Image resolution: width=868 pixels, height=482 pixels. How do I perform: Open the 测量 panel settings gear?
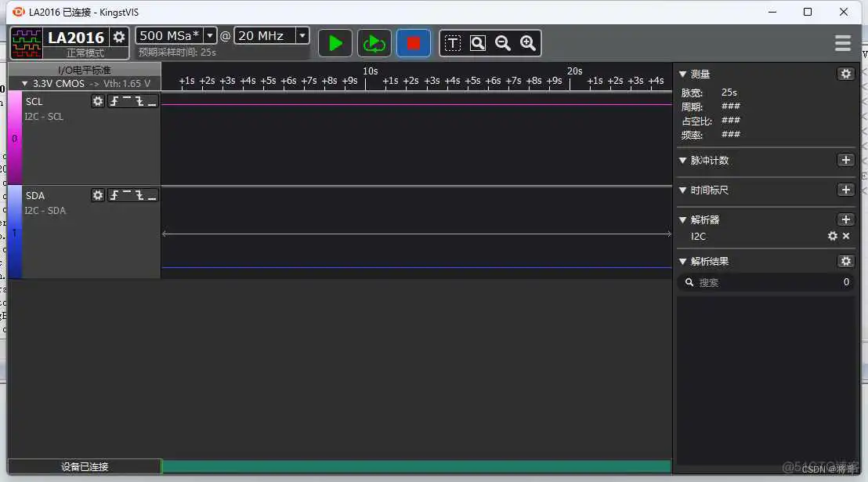click(x=845, y=73)
